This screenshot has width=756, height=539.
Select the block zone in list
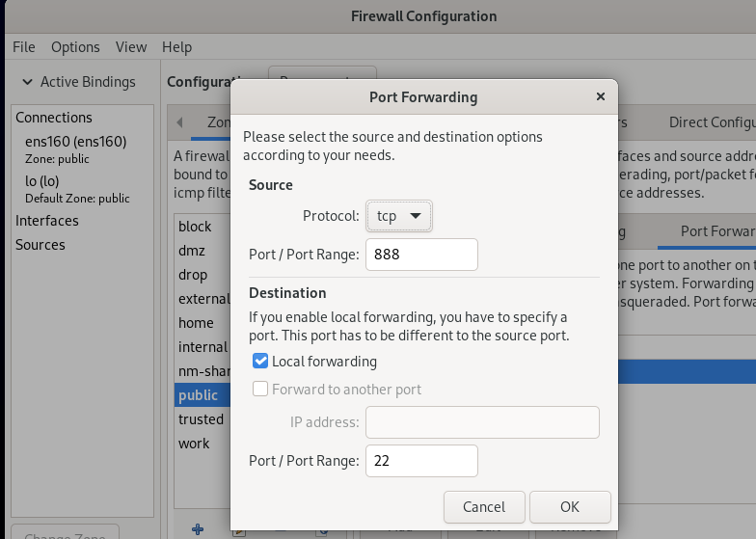pos(195,227)
